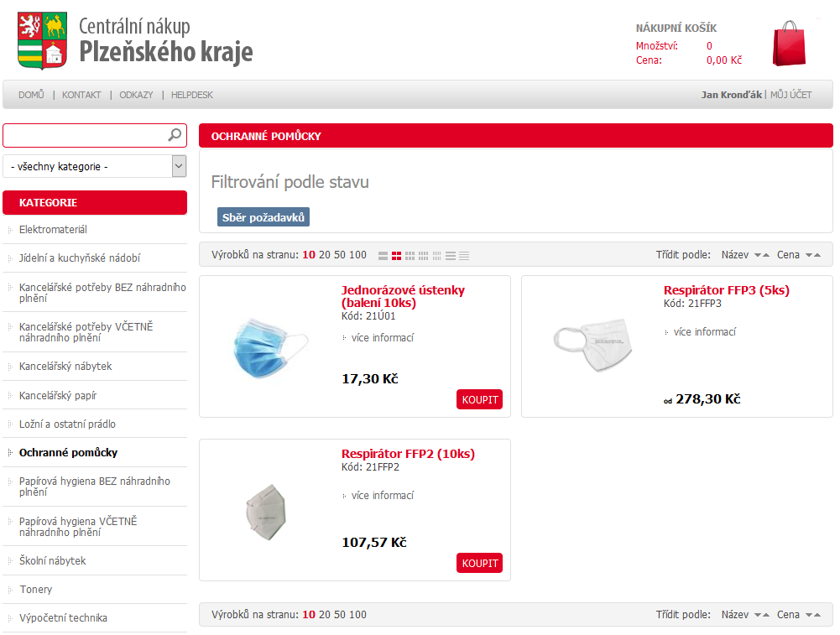The image size is (840, 635).
Task: Open the red shopping bag cart
Action: [x=789, y=44]
